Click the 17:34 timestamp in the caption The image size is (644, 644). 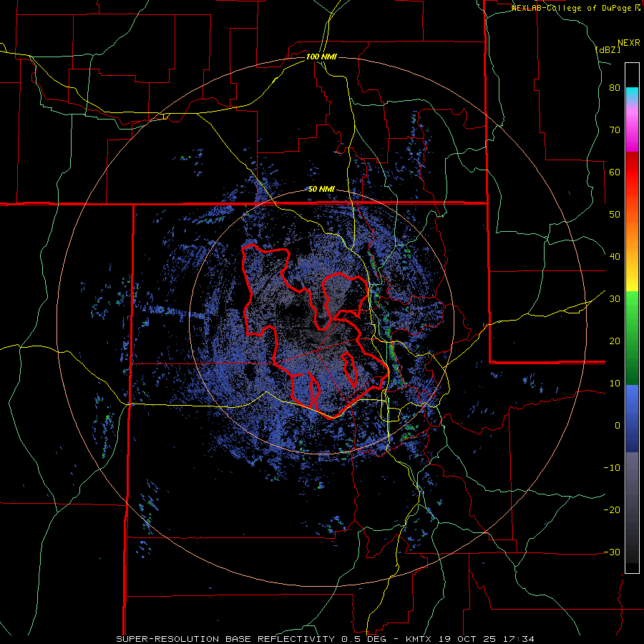(x=519, y=639)
